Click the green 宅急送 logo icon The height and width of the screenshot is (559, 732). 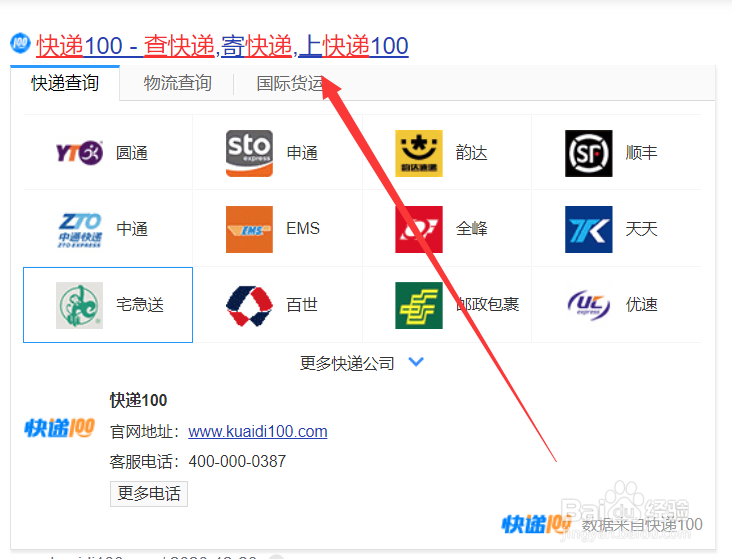tap(79, 305)
